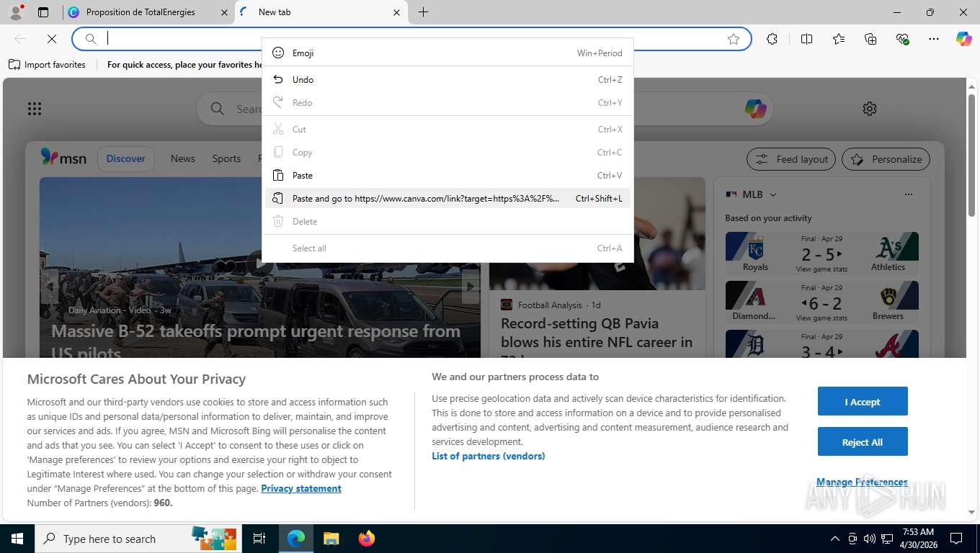Choose Paste and go to canva.com link
The height and width of the screenshot is (553, 980).
click(x=447, y=198)
